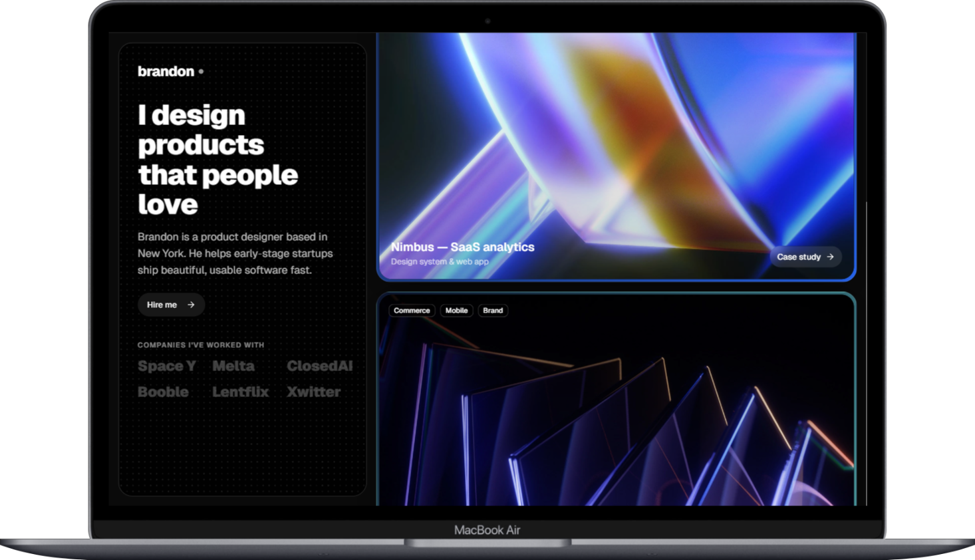Open the second project card with glass panels

[615, 412]
